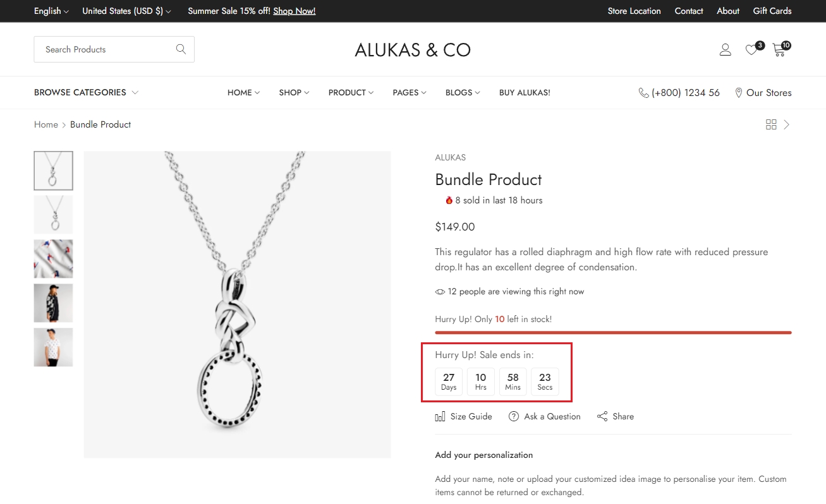The width and height of the screenshot is (826, 504).
Task: Expand the English language dropdown
Action: [51, 11]
